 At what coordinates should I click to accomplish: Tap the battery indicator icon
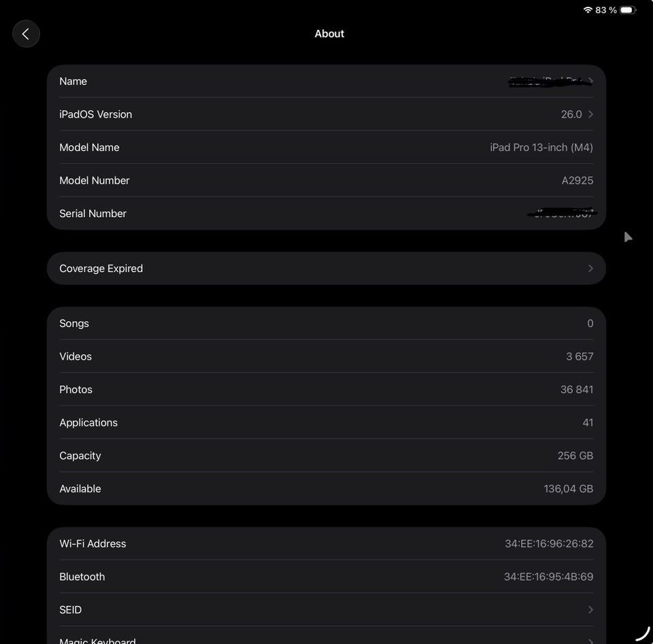click(628, 10)
